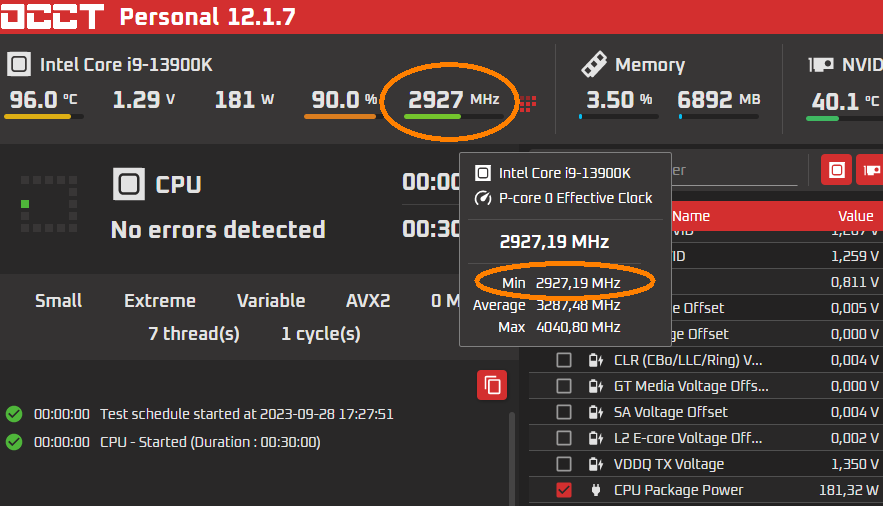Sort sensors by the Name column header
Image resolution: width=883 pixels, height=506 pixels.
691,216
